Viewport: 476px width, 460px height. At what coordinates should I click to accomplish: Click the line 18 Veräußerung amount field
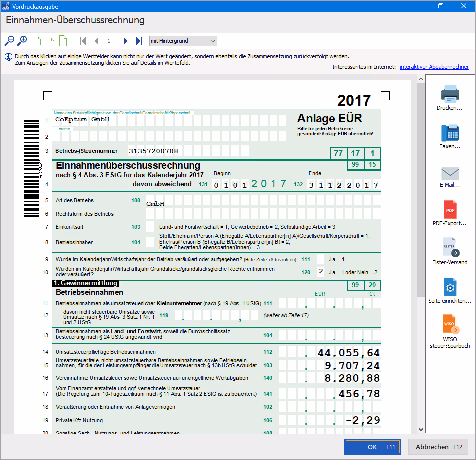click(329, 407)
